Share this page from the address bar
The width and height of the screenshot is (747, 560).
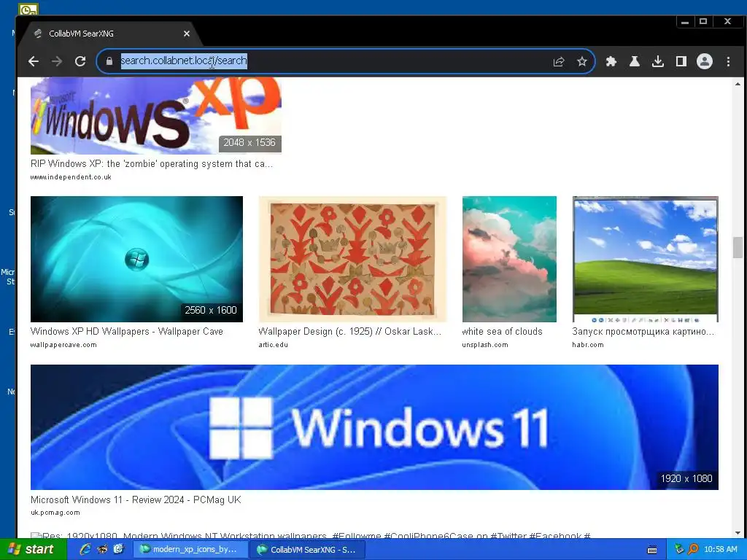(558, 61)
